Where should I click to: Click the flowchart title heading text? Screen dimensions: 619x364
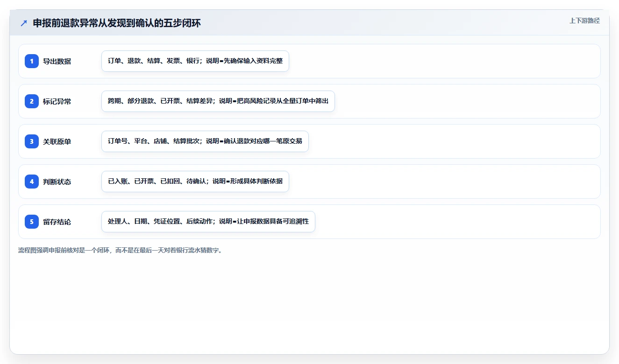click(x=117, y=23)
